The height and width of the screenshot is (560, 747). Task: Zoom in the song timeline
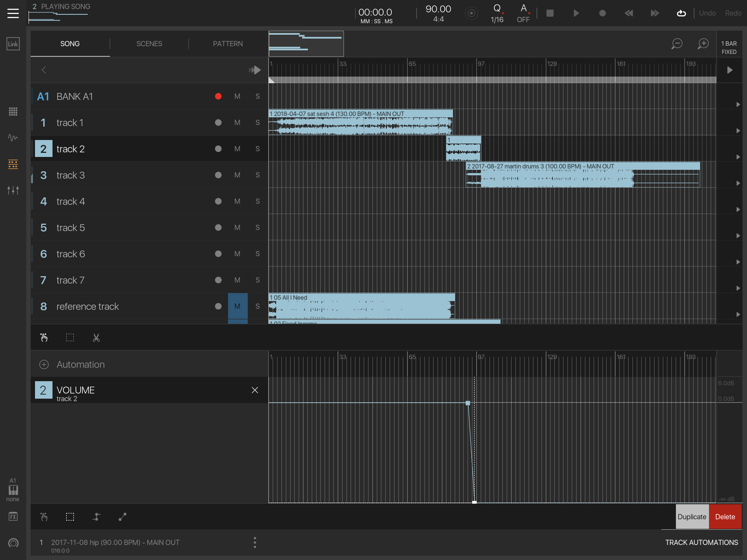pyautogui.click(x=703, y=44)
